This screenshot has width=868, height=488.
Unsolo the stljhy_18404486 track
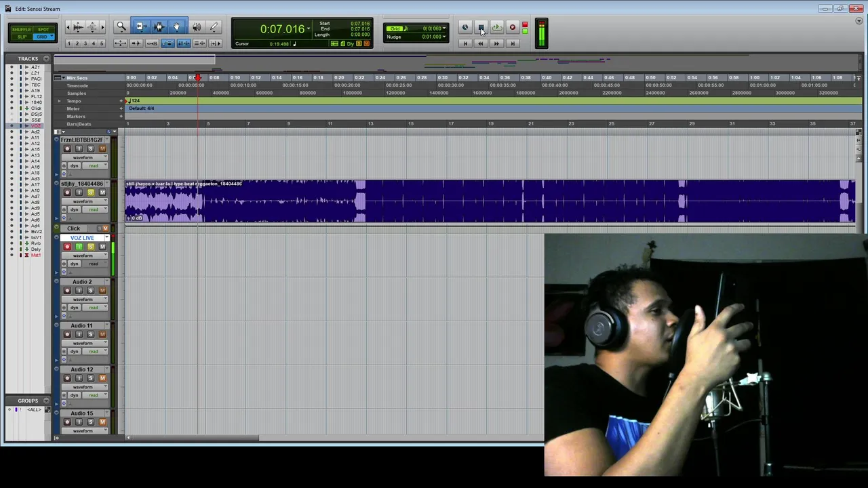click(x=91, y=192)
